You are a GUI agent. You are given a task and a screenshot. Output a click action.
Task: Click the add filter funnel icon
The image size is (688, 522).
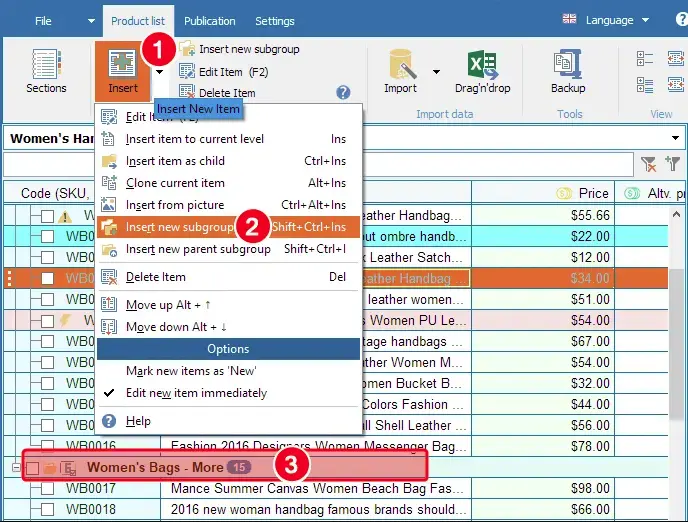tap(672, 163)
